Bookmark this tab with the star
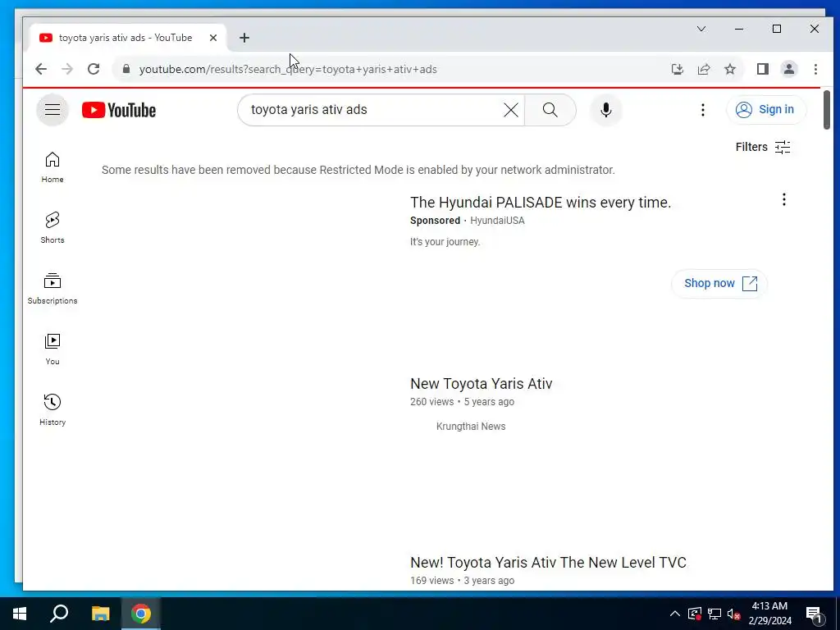 pyautogui.click(x=730, y=69)
